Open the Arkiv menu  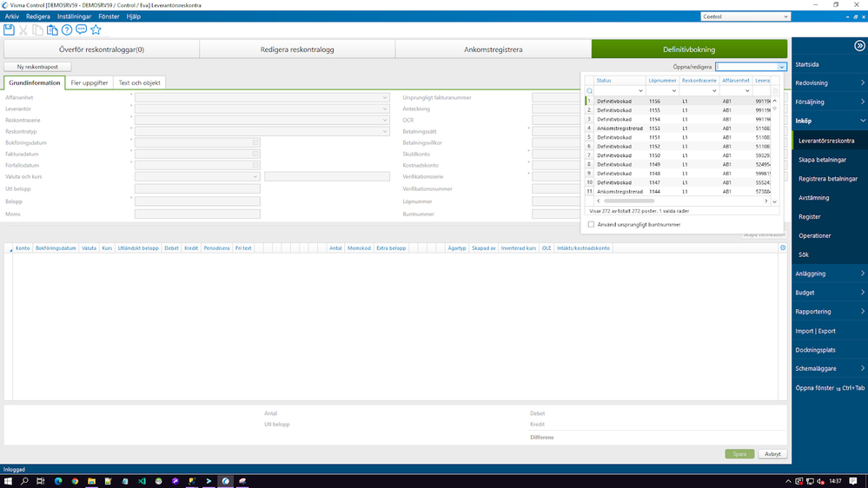point(11,16)
